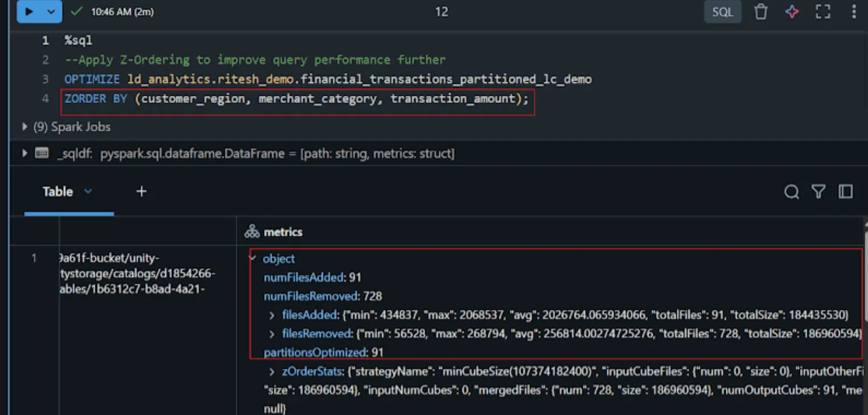
Task: Expand the cell to fullscreen view
Action: click(x=822, y=11)
